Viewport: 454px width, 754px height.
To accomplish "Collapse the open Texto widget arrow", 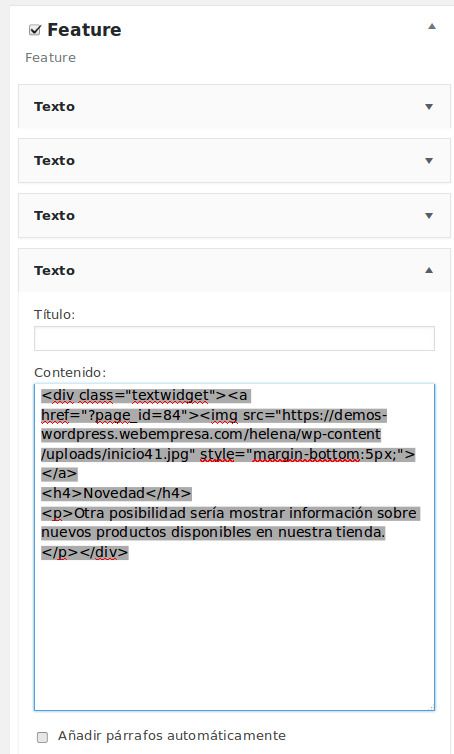I will tap(429, 270).
